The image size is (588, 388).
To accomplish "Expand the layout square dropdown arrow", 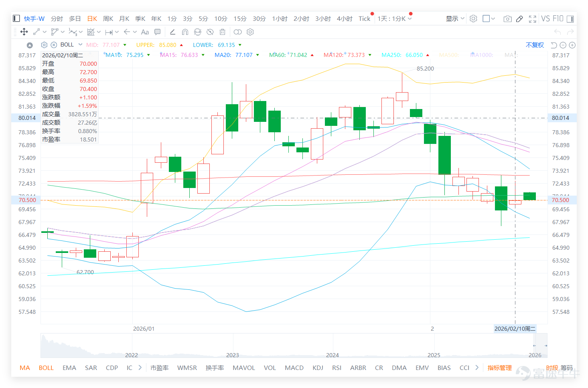I will coord(493,18).
